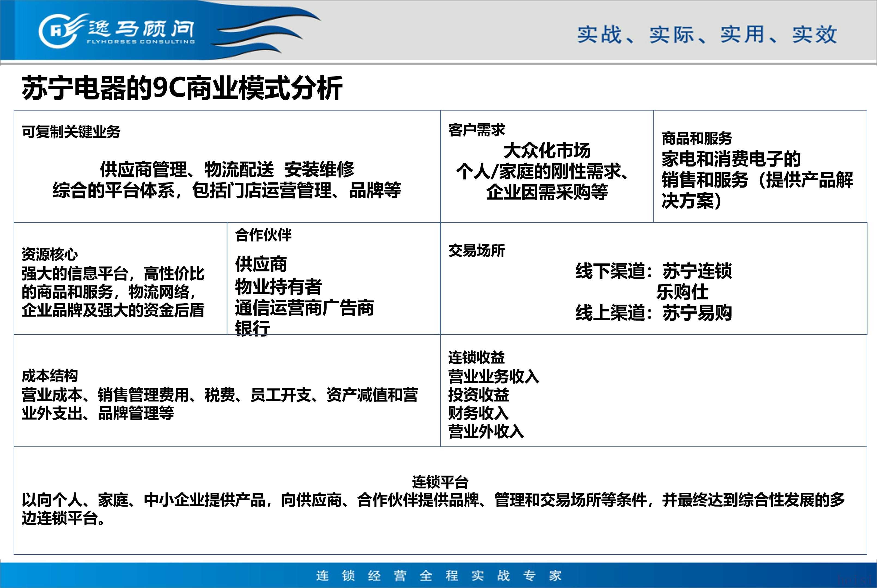Select the slogan 实战、实际、实用、实效
Screen dimensions: 877x588
pyautogui.click(x=707, y=35)
